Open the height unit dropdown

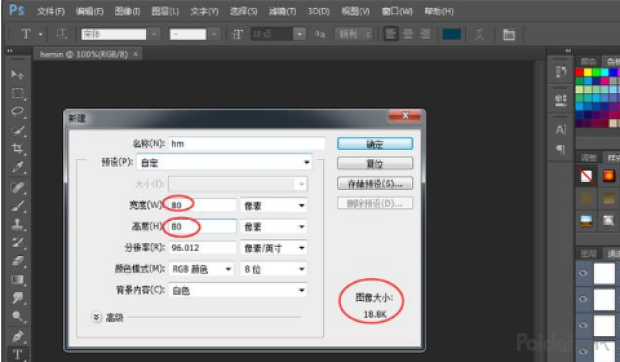tap(274, 227)
